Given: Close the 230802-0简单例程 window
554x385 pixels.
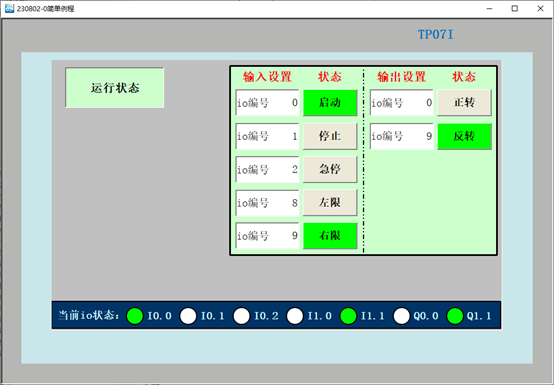Looking at the screenshot, I should (541, 8).
